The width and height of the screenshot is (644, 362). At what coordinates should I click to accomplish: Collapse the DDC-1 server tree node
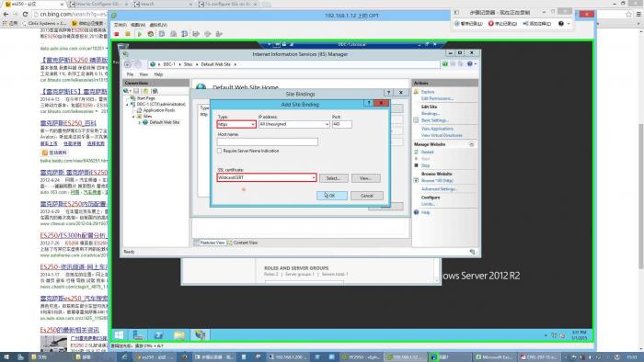(127, 105)
